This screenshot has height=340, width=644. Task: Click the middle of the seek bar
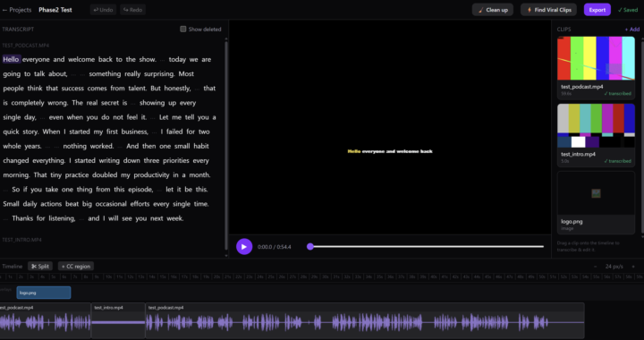pos(427,247)
